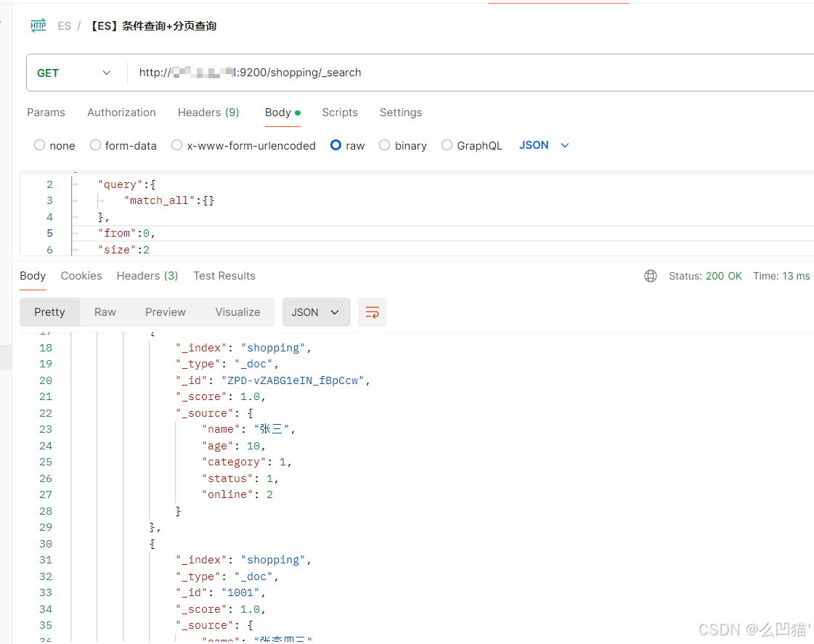This screenshot has width=814, height=644.
Task: Click the HTTP request type icon
Action: [x=38, y=26]
